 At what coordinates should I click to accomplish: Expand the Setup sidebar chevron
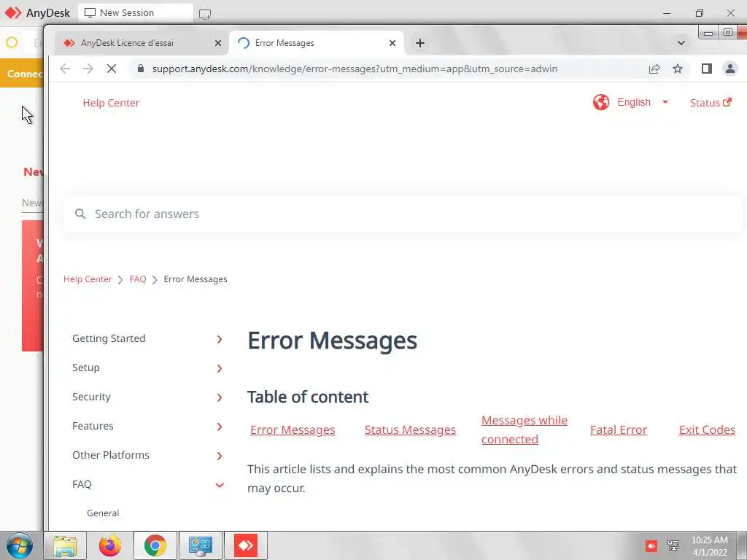(x=219, y=368)
